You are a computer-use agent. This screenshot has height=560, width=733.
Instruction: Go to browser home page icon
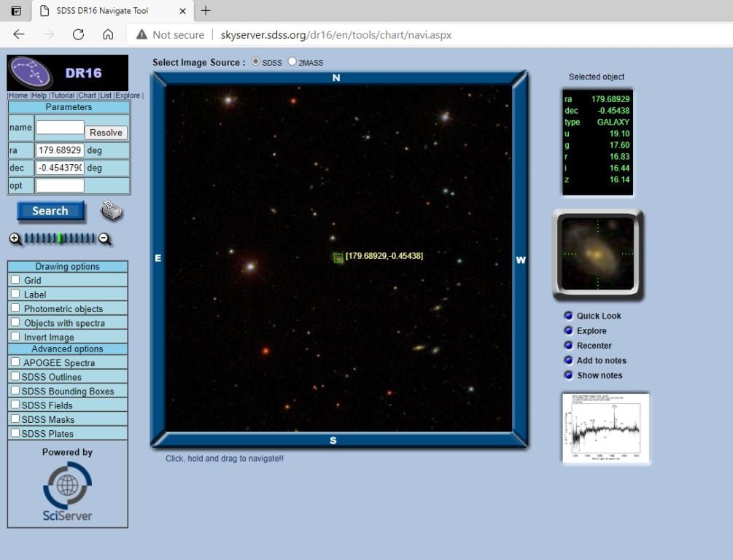tap(108, 34)
